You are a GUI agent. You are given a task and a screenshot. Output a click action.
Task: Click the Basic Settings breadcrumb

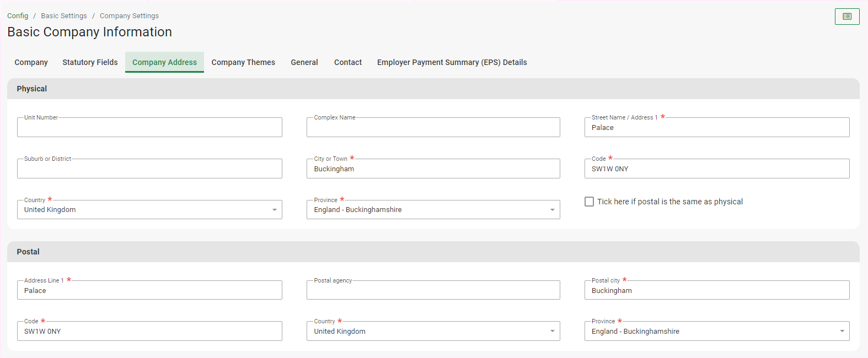click(x=64, y=16)
